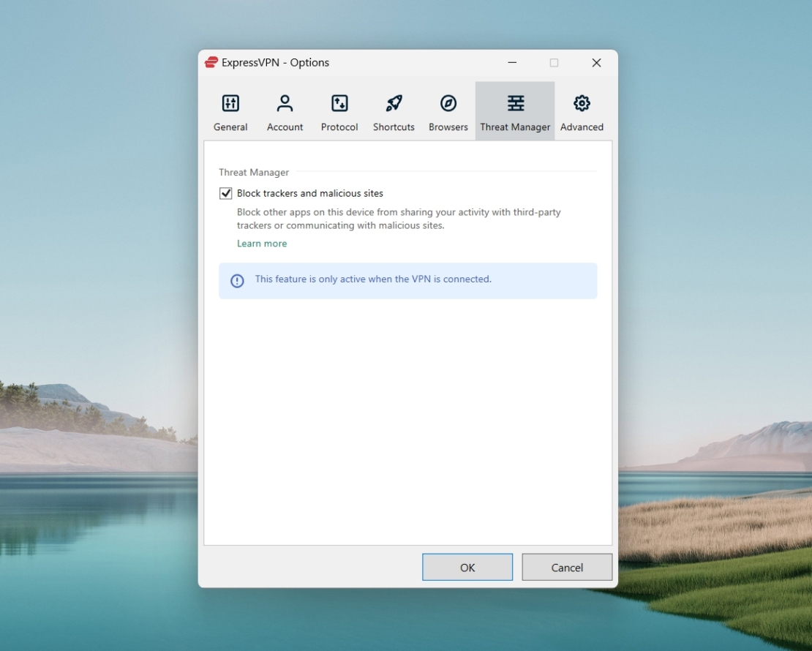Click the Protocol icon
The height and width of the screenshot is (651, 812).
339,103
